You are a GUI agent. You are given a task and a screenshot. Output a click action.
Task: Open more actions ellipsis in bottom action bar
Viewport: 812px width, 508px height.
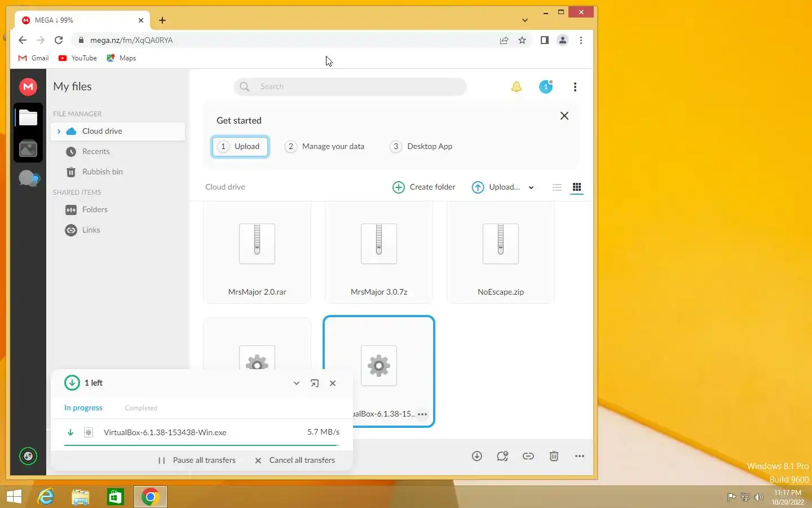pyautogui.click(x=580, y=456)
